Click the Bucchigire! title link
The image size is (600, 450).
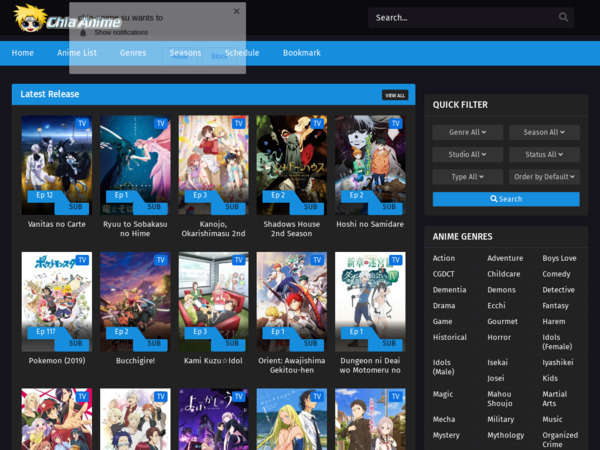135,361
